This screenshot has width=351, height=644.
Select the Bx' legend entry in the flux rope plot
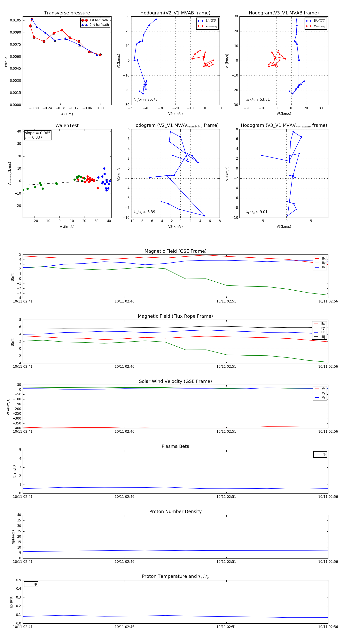320,324
